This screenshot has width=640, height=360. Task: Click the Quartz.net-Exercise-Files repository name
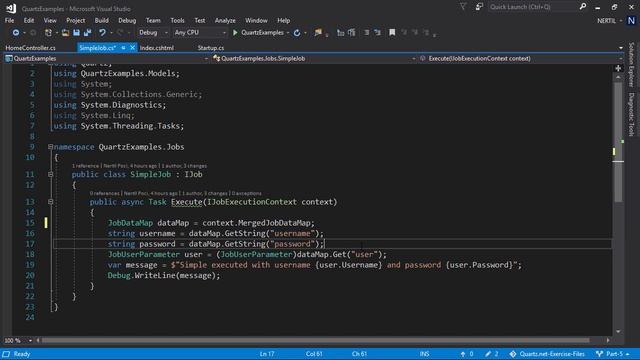552,354
